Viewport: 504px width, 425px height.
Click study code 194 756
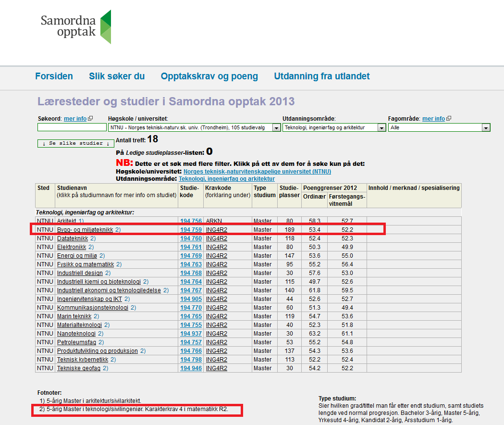click(191, 221)
